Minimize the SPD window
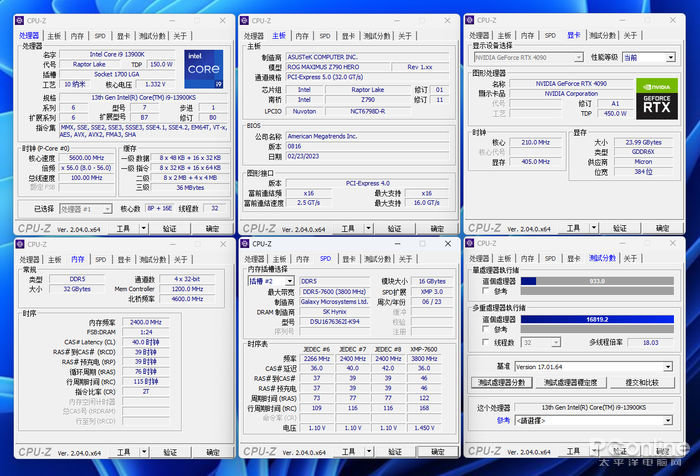Viewport: 700px width, 476px height. tap(397, 243)
